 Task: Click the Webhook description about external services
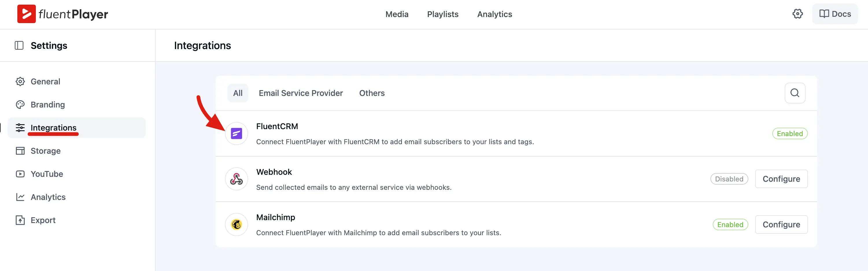point(354,188)
